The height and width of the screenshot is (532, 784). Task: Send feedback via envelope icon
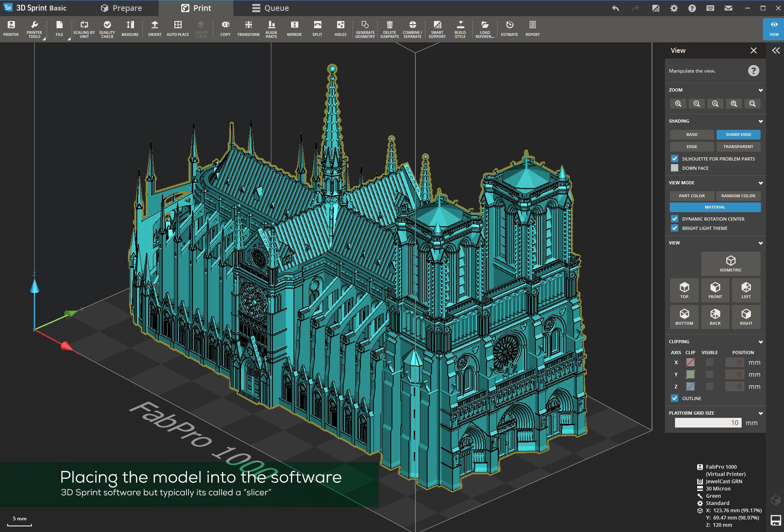(x=728, y=8)
